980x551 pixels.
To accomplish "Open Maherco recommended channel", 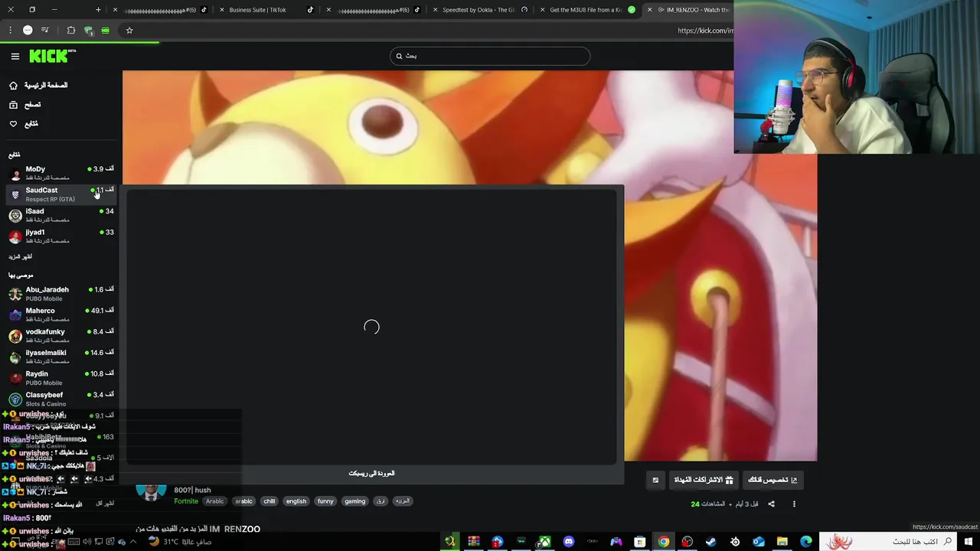I will pos(61,315).
